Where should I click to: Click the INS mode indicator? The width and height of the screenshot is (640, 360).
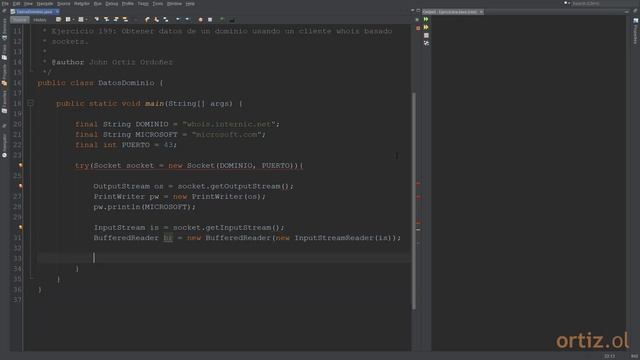click(x=634, y=356)
